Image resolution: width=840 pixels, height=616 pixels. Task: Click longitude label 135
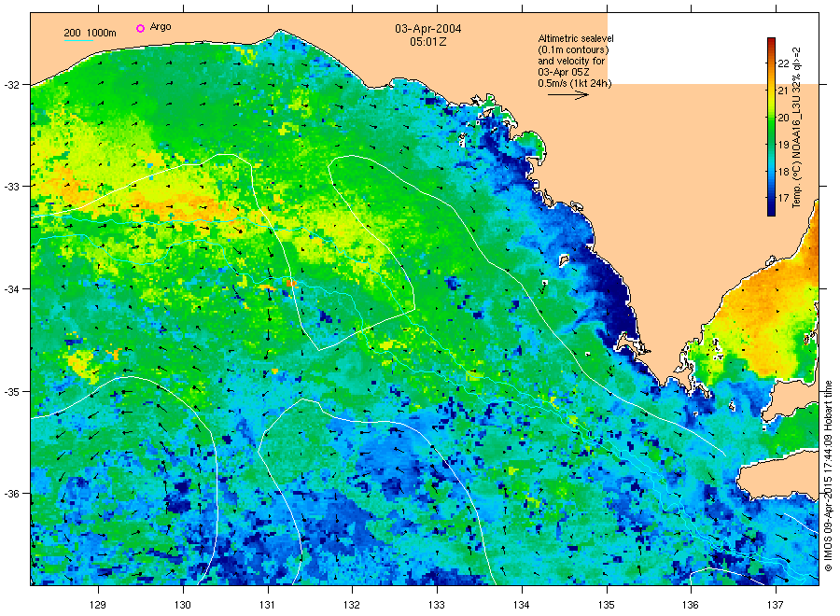(607, 606)
